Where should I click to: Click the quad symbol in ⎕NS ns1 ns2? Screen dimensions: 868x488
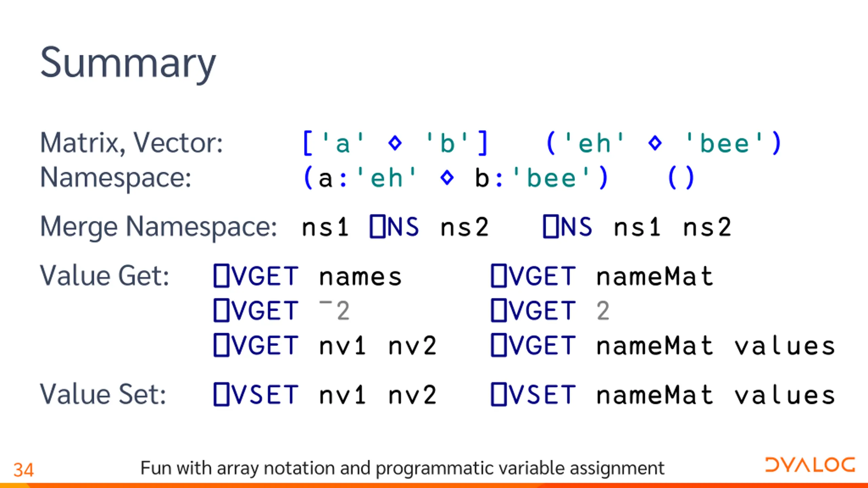[551, 226]
